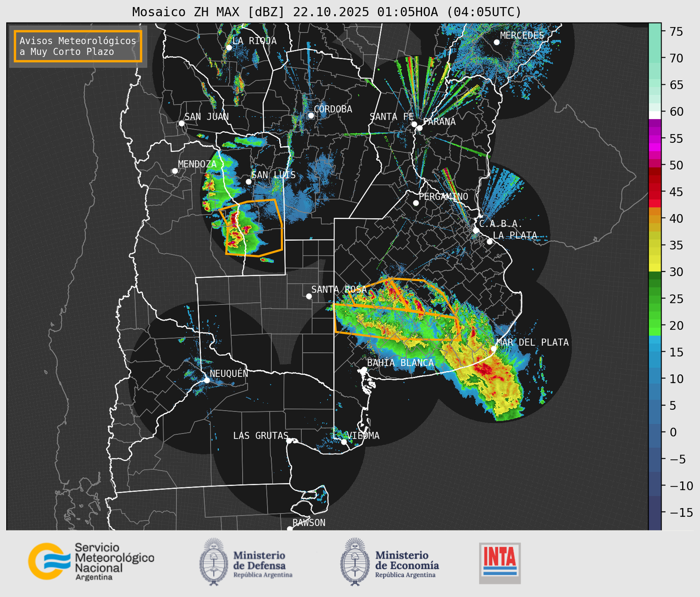
Task: Click the Ministerio de Economía text
Action: pyautogui.click(x=407, y=564)
